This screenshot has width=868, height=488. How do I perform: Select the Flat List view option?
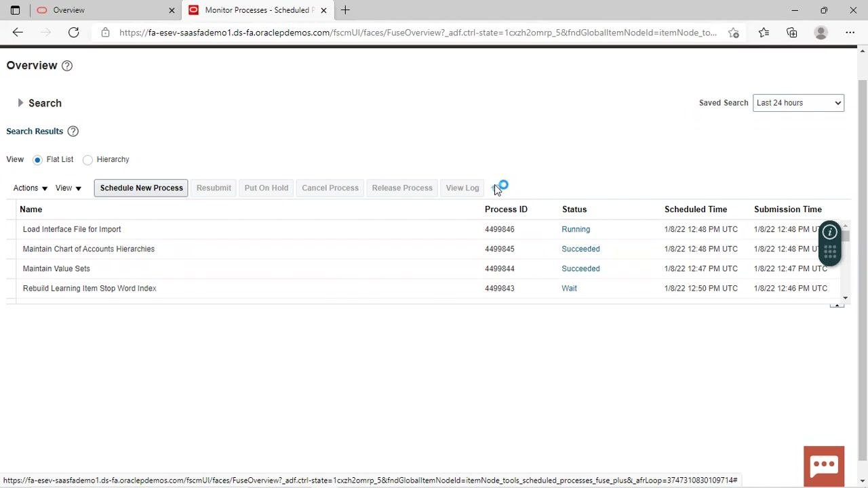(x=37, y=160)
